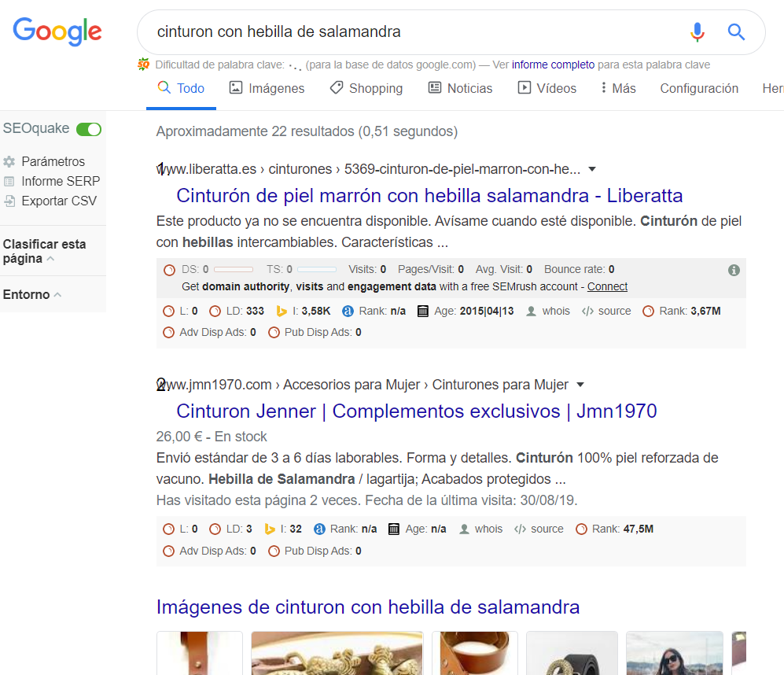Click the Informe SERP list icon
The height and width of the screenshot is (675, 784).
point(9,181)
